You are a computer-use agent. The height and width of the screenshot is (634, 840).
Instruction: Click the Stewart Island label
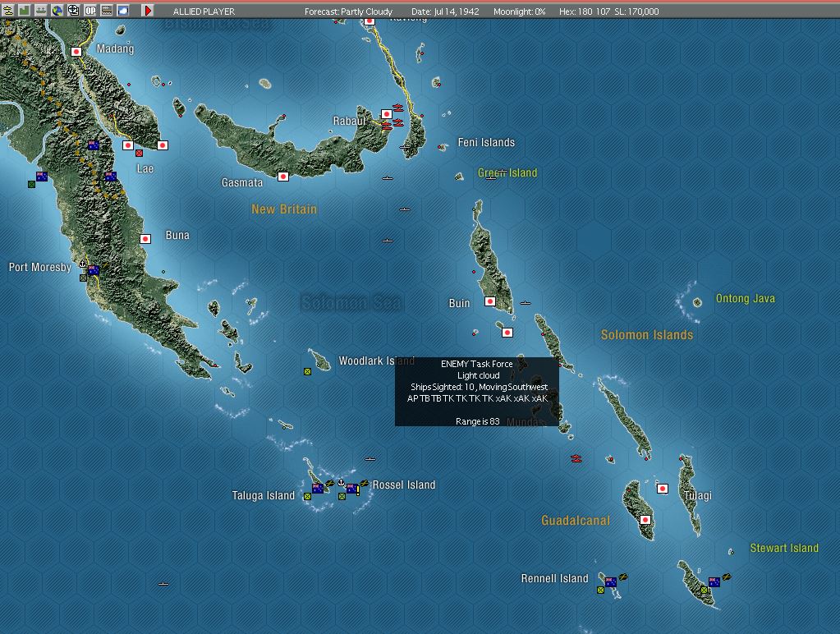tap(784, 548)
